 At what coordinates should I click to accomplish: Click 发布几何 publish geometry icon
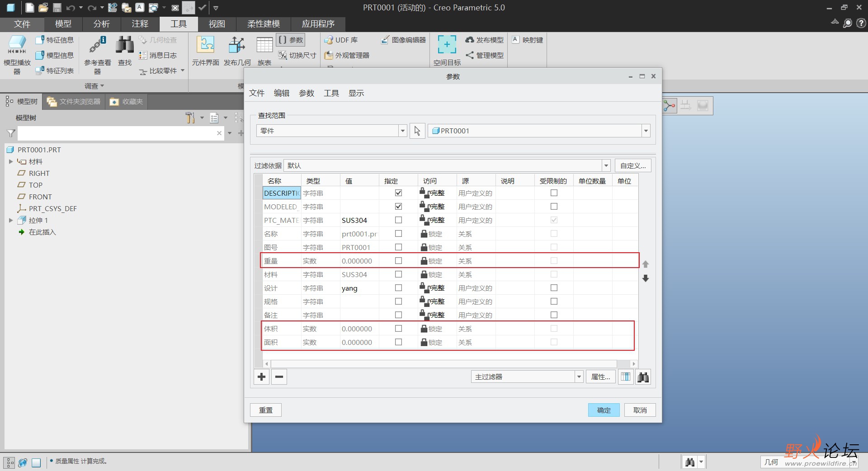[237, 45]
